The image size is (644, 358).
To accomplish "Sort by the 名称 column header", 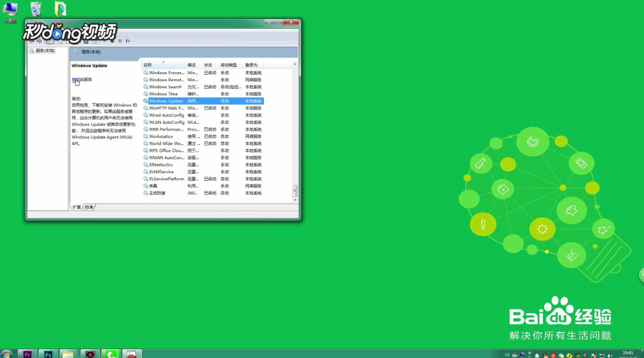I will (163, 65).
